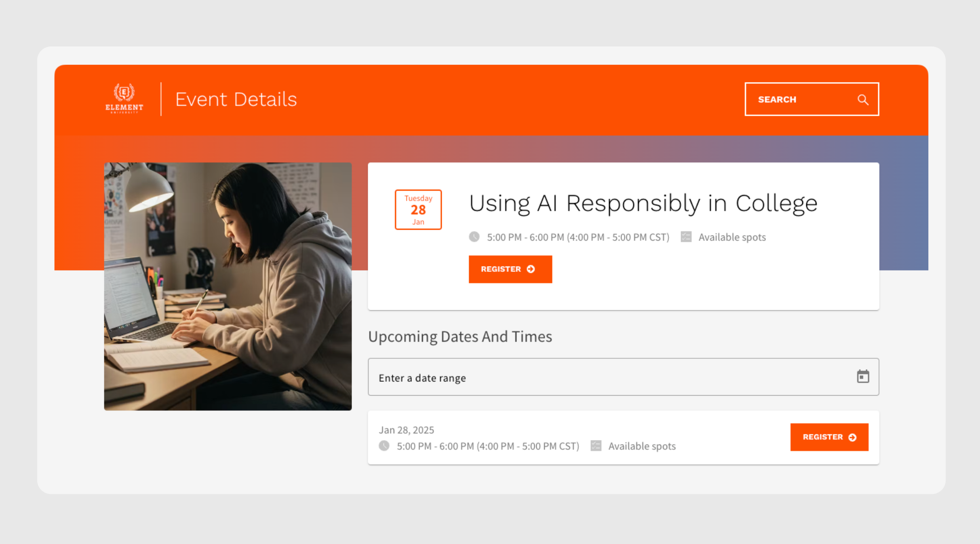This screenshot has width=980, height=544.
Task: Click the Element University logo
Action: [124, 99]
